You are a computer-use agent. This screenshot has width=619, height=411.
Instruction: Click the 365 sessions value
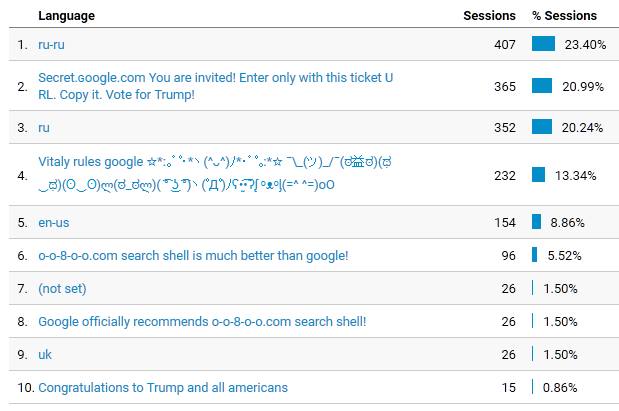[505, 86]
